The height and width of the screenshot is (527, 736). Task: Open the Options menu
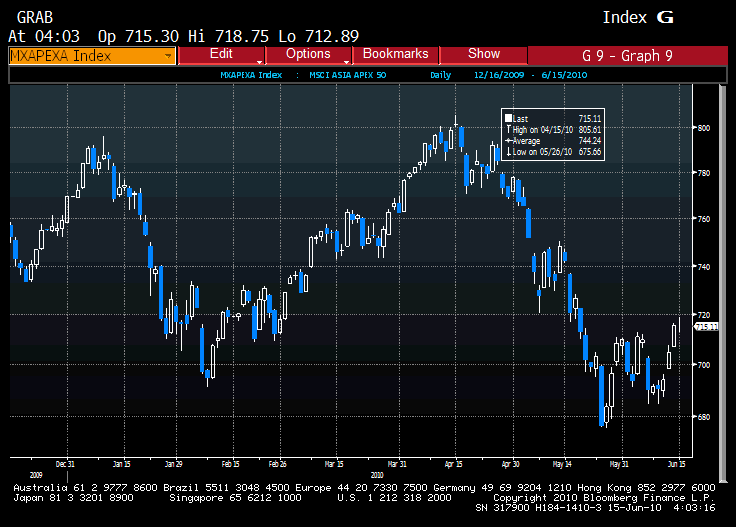308,55
